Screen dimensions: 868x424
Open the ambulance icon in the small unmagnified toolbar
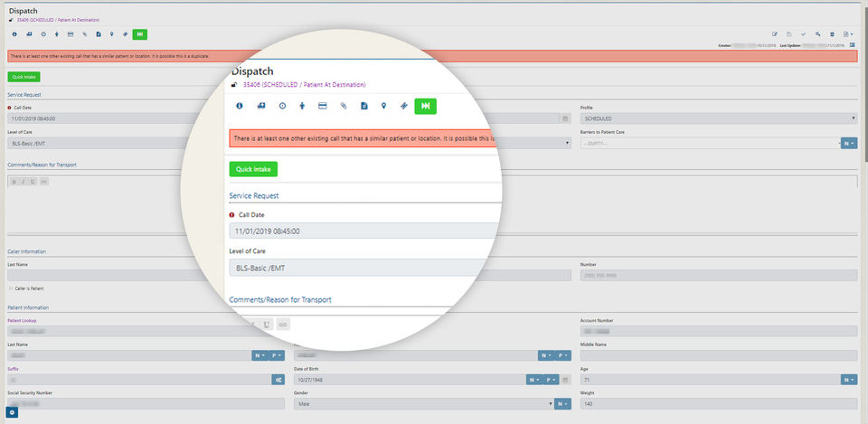29,34
